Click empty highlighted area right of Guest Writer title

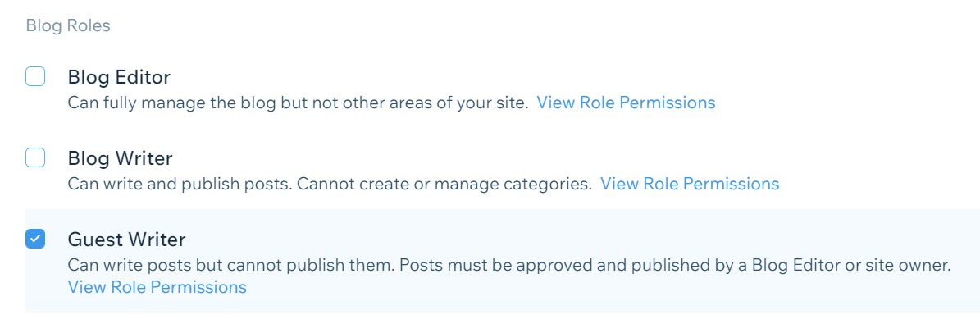pyautogui.click(x=581, y=239)
